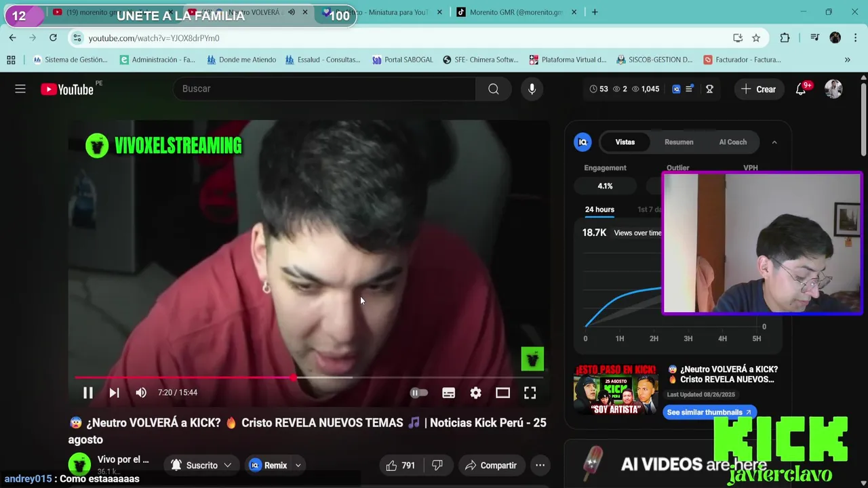Click See similar thumbnails
868x488 pixels.
tap(709, 412)
